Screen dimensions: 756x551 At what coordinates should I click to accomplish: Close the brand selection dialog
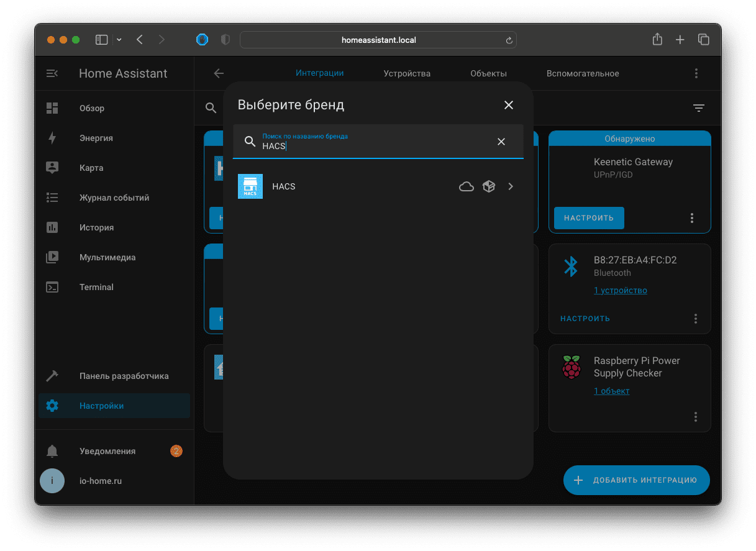tap(508, 105)
